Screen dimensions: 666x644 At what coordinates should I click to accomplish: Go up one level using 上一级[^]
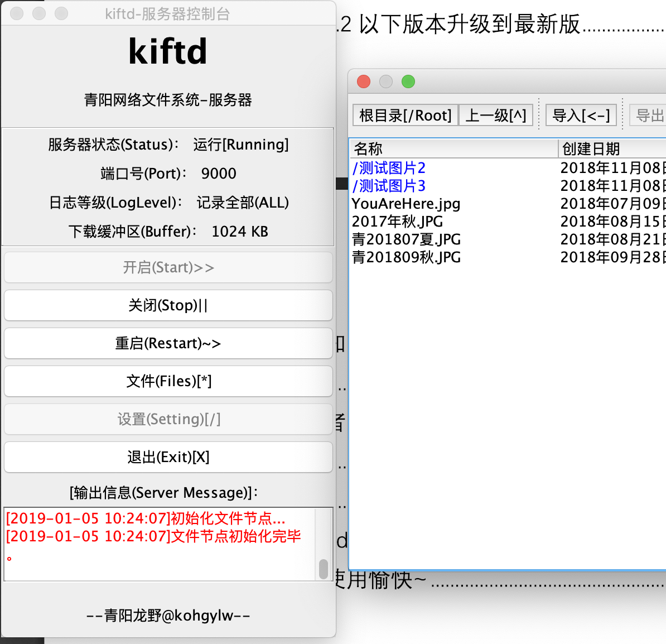point(495,115)
